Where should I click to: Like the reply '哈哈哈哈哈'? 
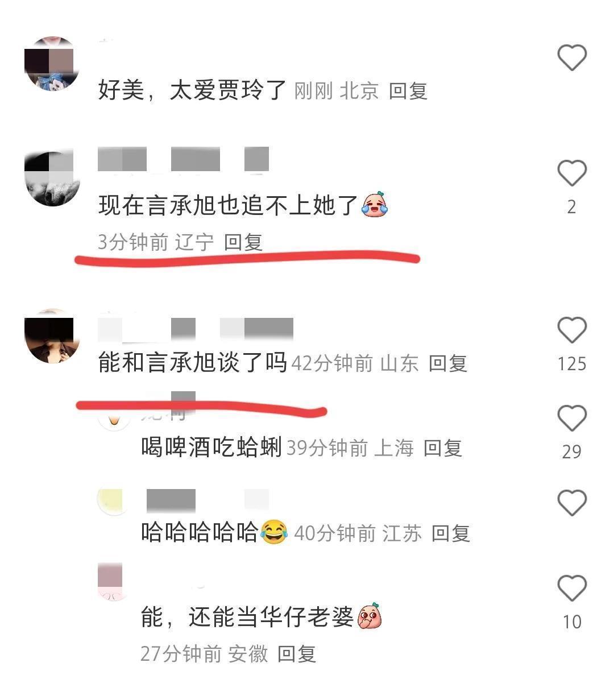pos(571,503)
